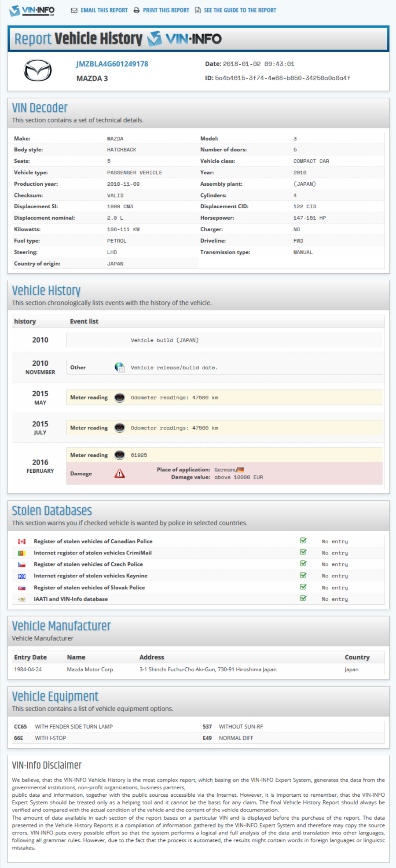Click the odometer icon for July 2015 reading
Image resolution: width=396 pixels, height=868 pixels.
(119, 428)
